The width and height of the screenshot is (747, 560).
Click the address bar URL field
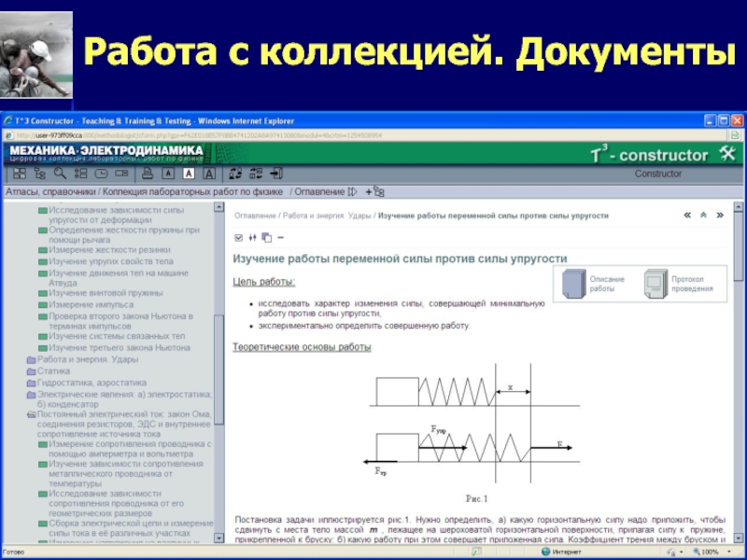pyautogui.click(x=367, y=135)
